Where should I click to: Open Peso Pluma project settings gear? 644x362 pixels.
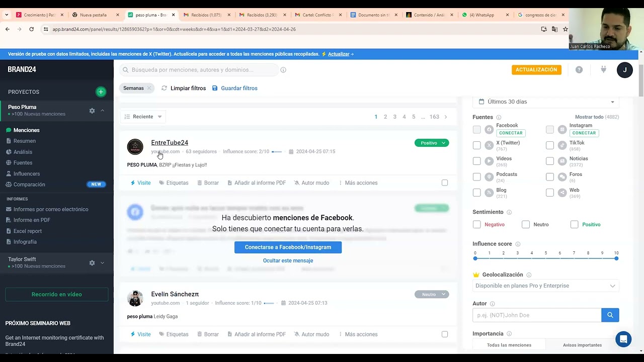(x=92, y=111)
